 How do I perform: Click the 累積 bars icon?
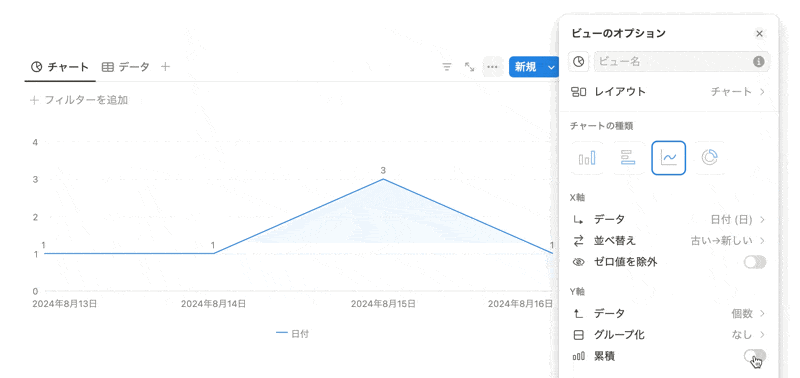coord(578,356)
